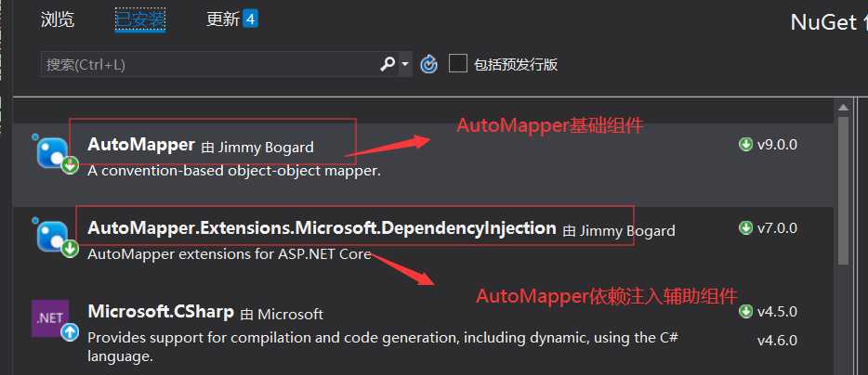Viewport: 868px width, 375px height.
Task: Click 'AutoMapper extensions for ASP.NET Core' description
Action: pyautogui.click(x=230, y=254)
